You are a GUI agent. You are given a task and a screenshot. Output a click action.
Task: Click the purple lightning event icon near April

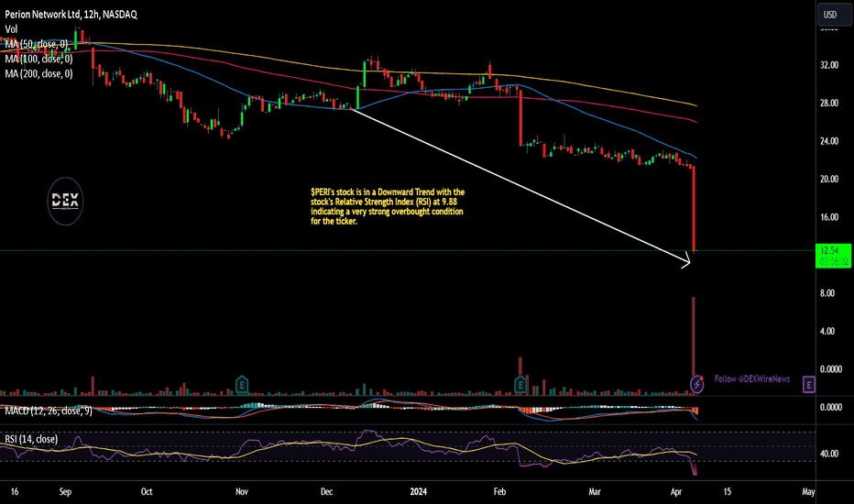(696, 385)
